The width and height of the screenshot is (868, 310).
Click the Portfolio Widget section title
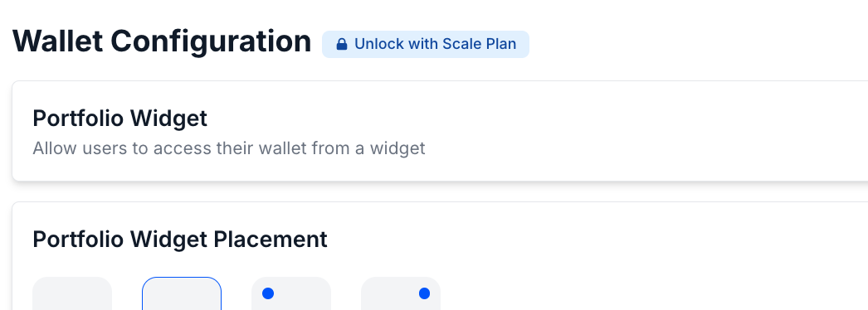(120, 119)
